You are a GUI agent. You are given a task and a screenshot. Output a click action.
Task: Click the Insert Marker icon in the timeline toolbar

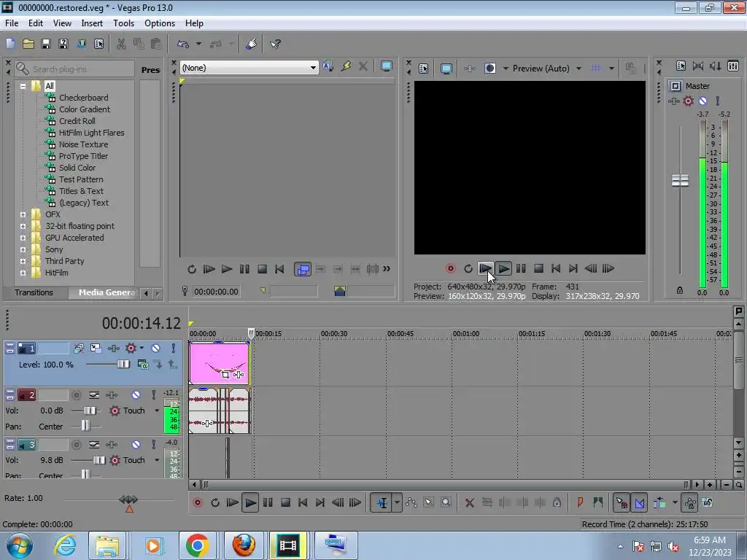coord(580,502)
